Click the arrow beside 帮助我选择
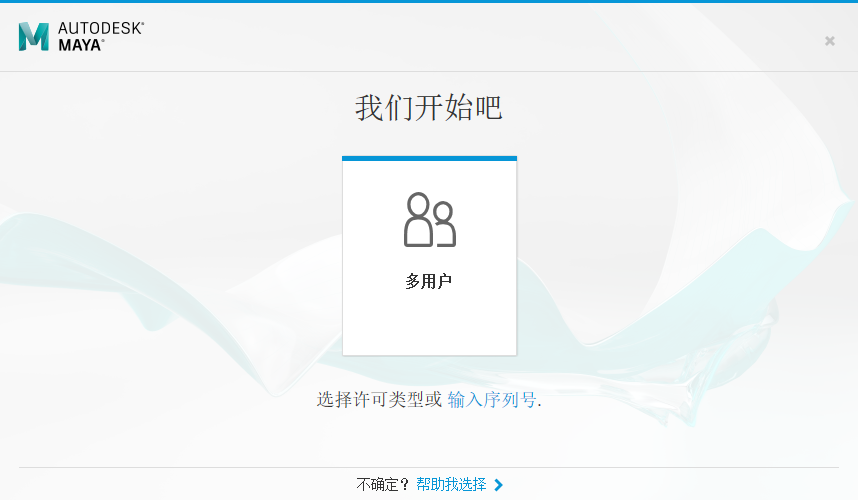 (499, 485)
